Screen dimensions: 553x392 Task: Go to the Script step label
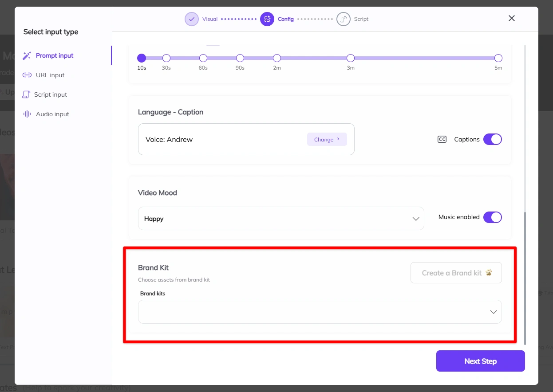tap(361, 19)
